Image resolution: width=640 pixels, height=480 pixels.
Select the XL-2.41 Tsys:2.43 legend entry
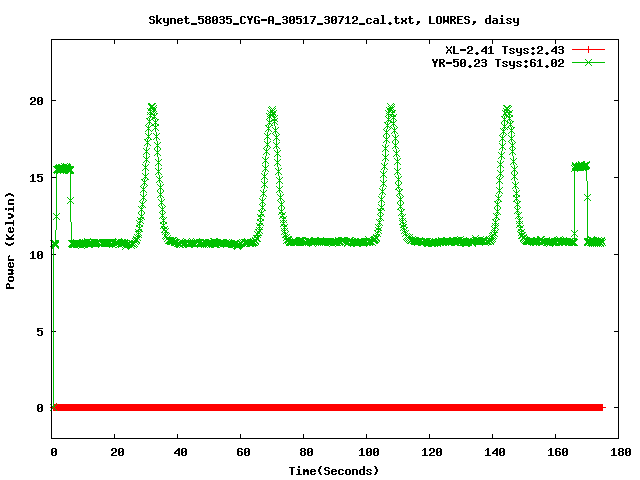click(x=504, y=50)
